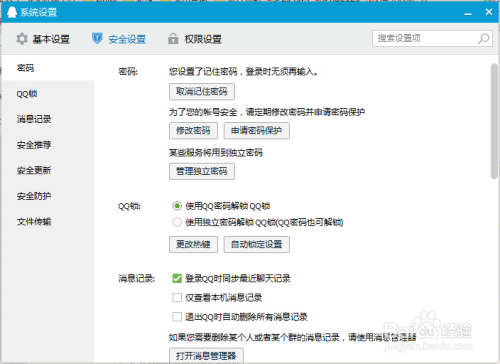The height and width of the screenshot is (364, 500).
Task: Open 消息记录 in the sidebar
Action: [x=48, y=119]
